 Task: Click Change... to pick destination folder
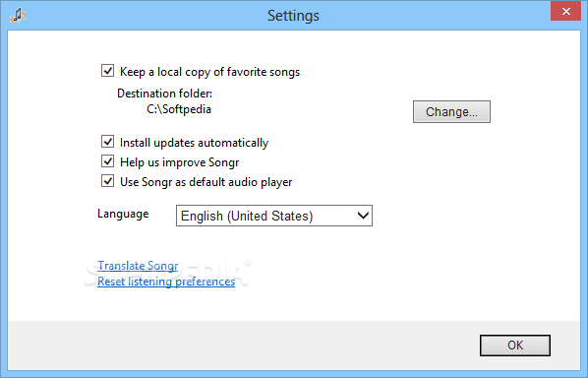451,111
